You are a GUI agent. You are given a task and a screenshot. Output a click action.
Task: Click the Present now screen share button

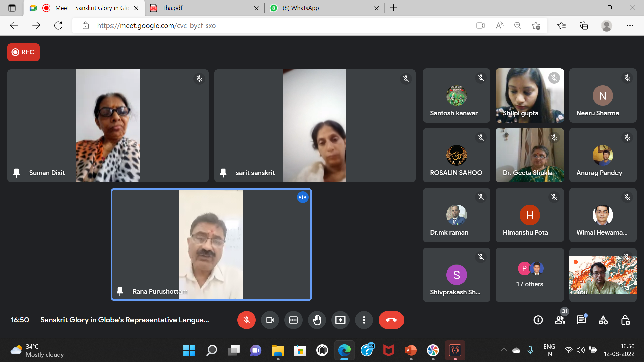point(340,320)
